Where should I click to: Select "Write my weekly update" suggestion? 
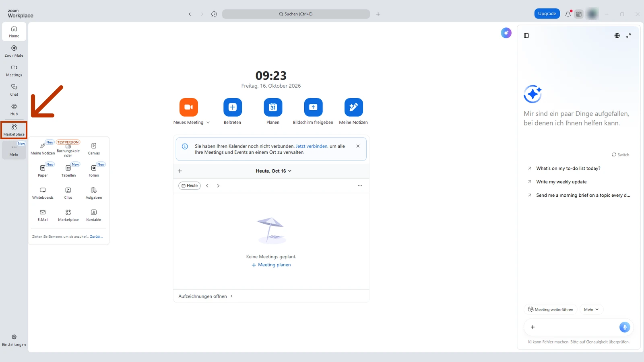tap(561, 182)
